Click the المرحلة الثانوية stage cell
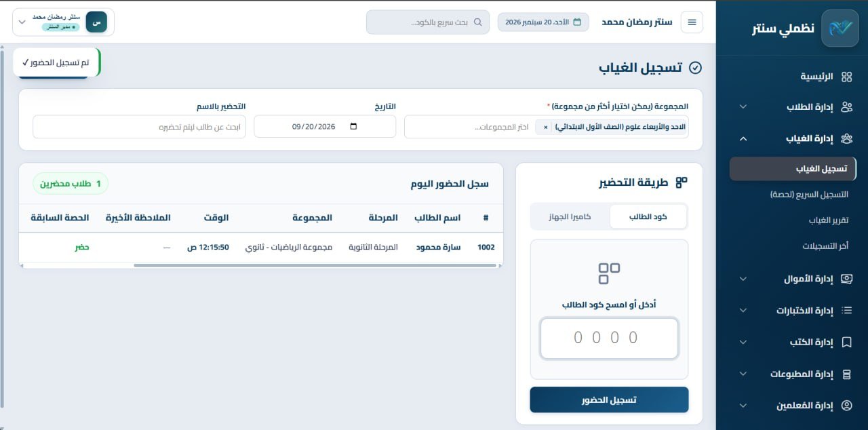Viewport: 868px width, 430px height. click(374, 248)
